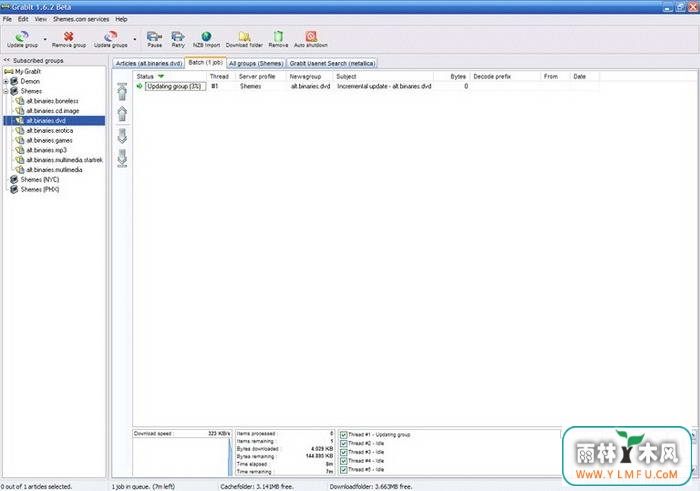This screenshot has height=491, width=700.
Task: Click 'Downloadfolder: 3.663MB free.' status text
Action: coord(371,487)
